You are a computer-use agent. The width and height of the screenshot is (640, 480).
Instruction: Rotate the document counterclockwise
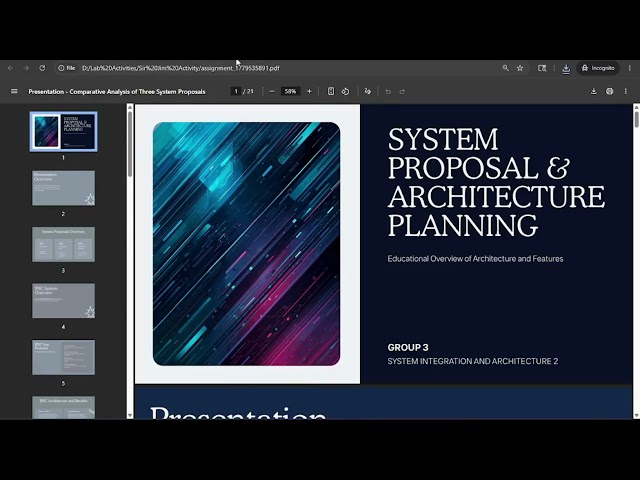pyautogui.click(x=345, y=91)
